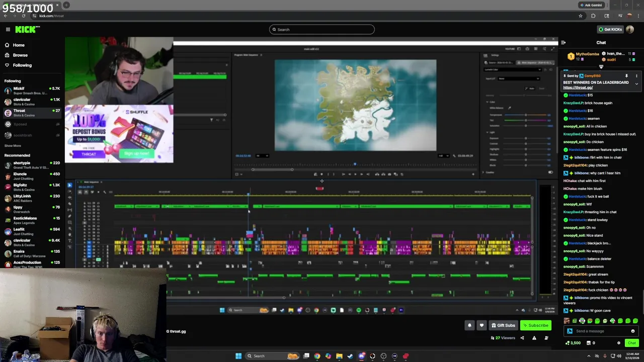Share the stream with share icon
This screenshot has width=644, height=362.
522,338
